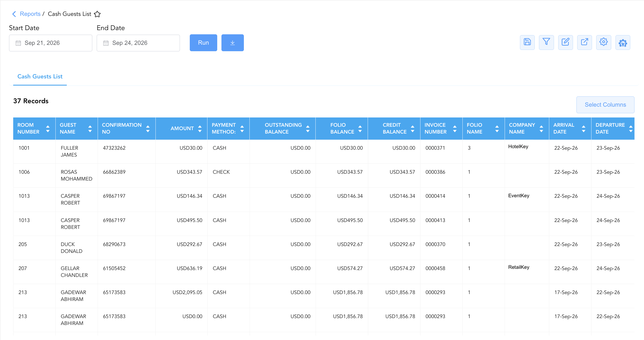Click the advanced gear configuration icon
644x340 pixels.
tap(623, 42)
